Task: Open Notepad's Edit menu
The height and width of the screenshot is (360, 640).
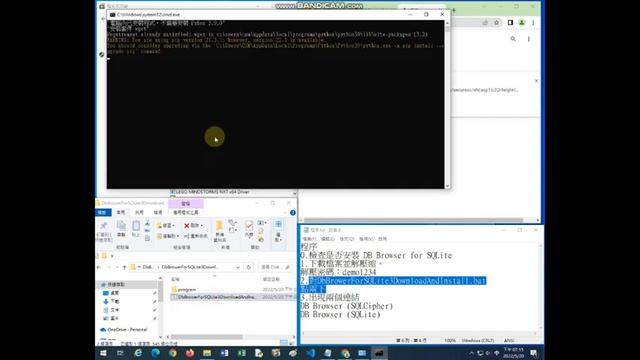Action: click(x=328, y=239)
